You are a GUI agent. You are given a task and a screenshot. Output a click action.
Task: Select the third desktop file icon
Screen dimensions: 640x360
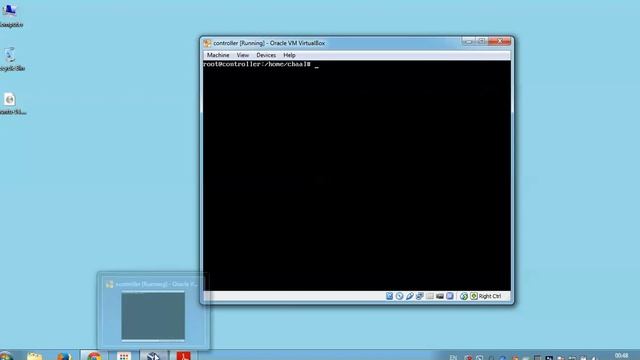click(x=11, y=104)
